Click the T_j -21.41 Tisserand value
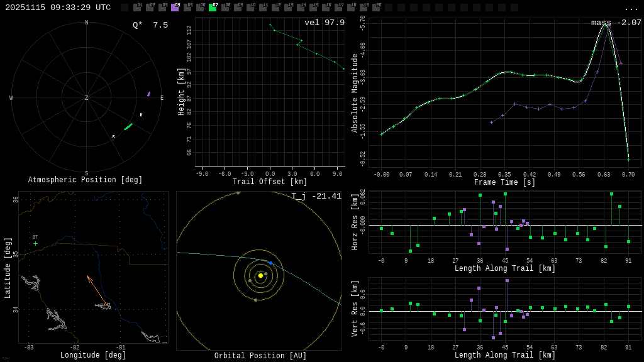The width and height of the screenshot is (644, 362). [316, 196]
